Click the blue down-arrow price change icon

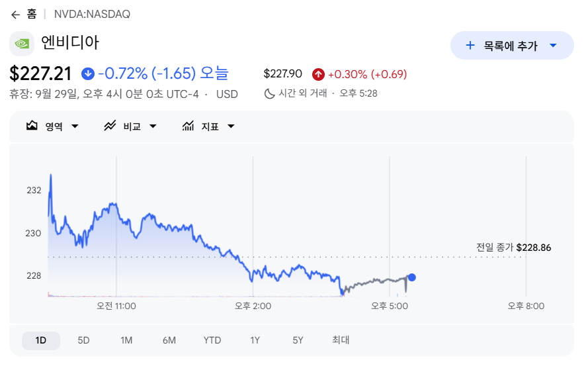click(88, 74)
